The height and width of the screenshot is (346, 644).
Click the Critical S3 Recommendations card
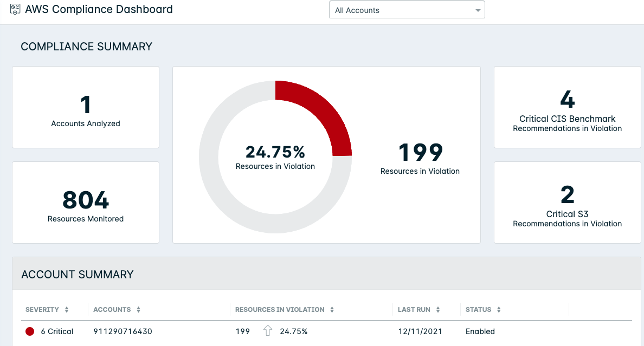pyautogui.click(x=567, y=203)
